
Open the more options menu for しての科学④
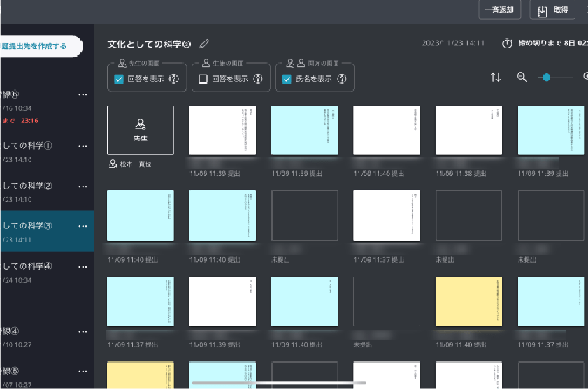[83, 266]
